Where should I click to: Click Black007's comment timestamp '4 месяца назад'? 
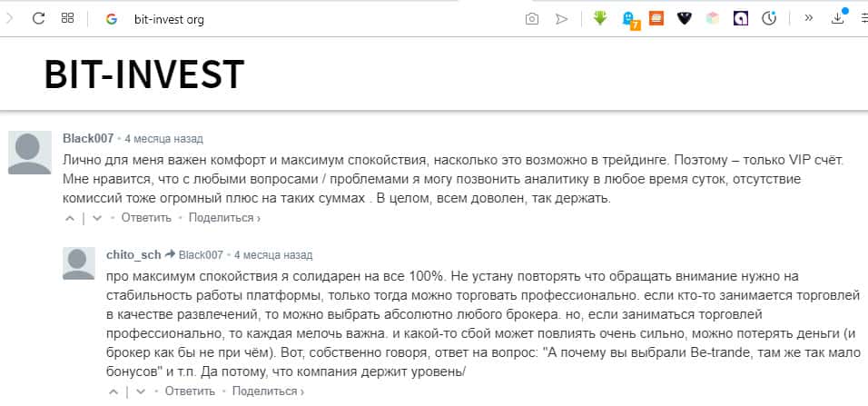tap(163, 138)
